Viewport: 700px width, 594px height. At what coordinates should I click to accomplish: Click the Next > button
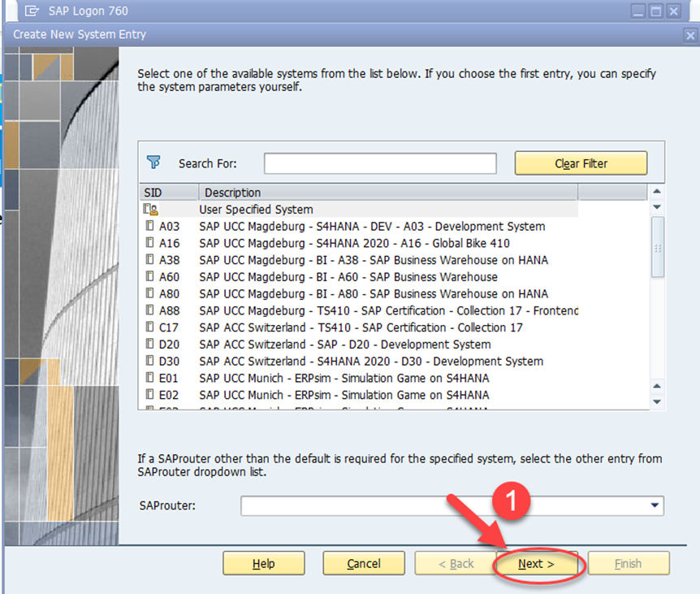pyautogui.click(x=537, y=564)
